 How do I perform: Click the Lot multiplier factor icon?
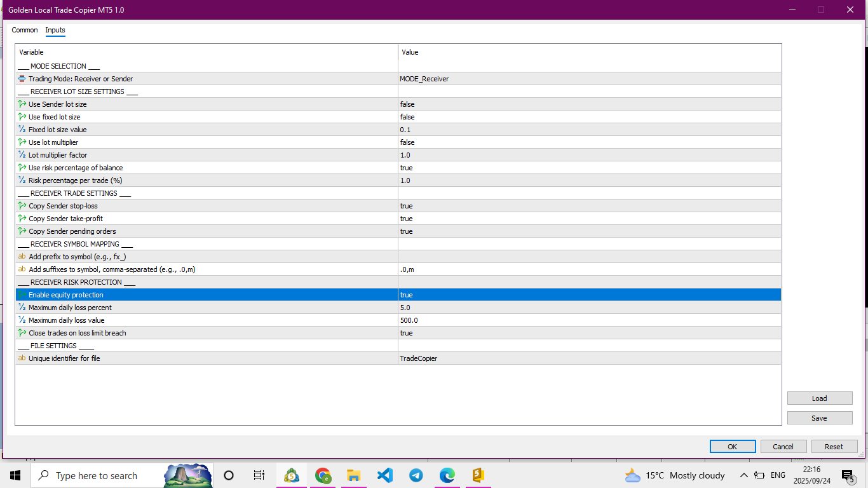pos(22,155)
